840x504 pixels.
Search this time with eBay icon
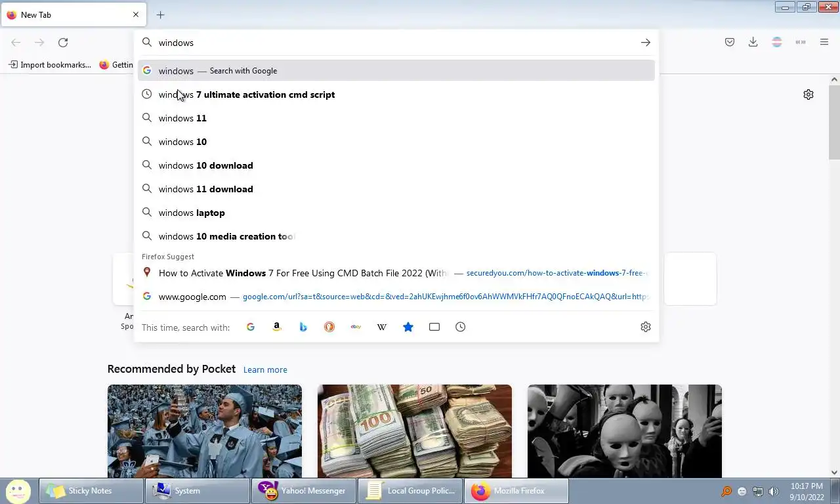pos(356,327)
